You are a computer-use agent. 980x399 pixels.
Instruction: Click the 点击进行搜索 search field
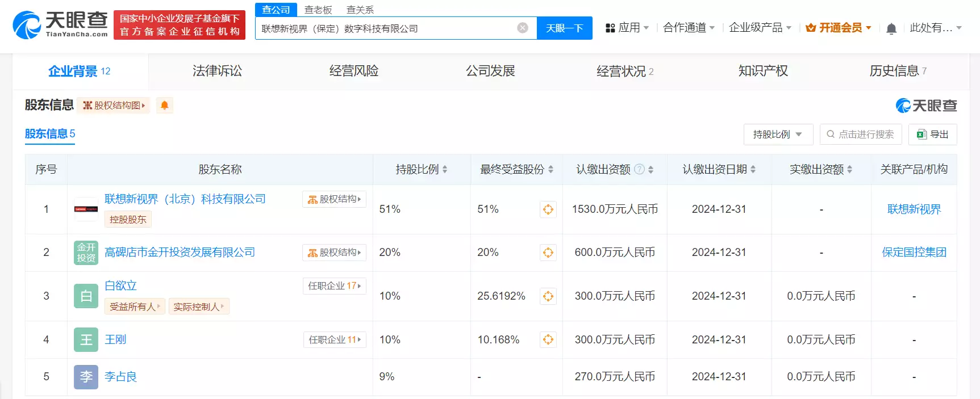click(x=861, y=135)
